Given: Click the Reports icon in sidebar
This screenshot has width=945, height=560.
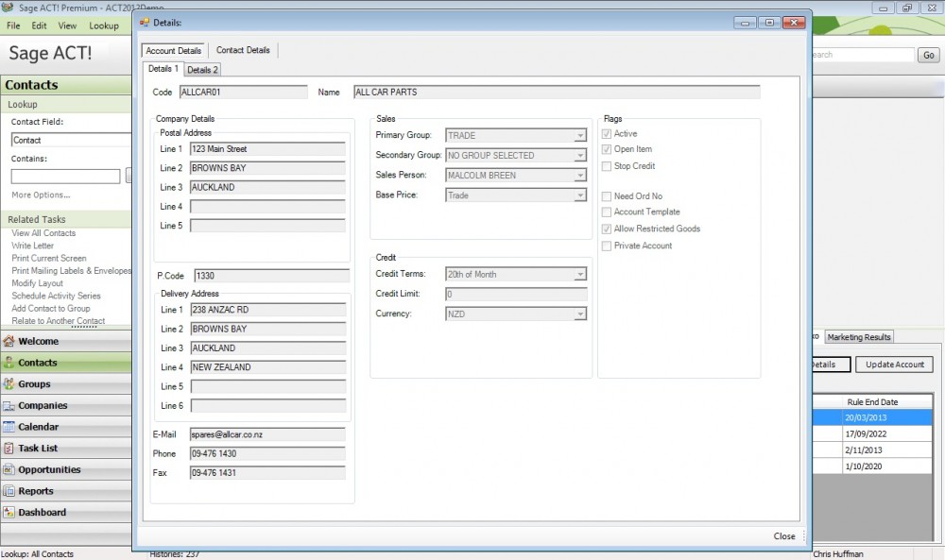Looking at the screenshot, I should [x=9, y=491].
